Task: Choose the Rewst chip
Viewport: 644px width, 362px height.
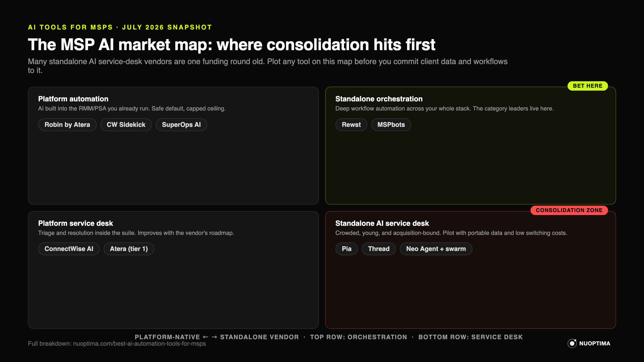Action: click(351, 125)
